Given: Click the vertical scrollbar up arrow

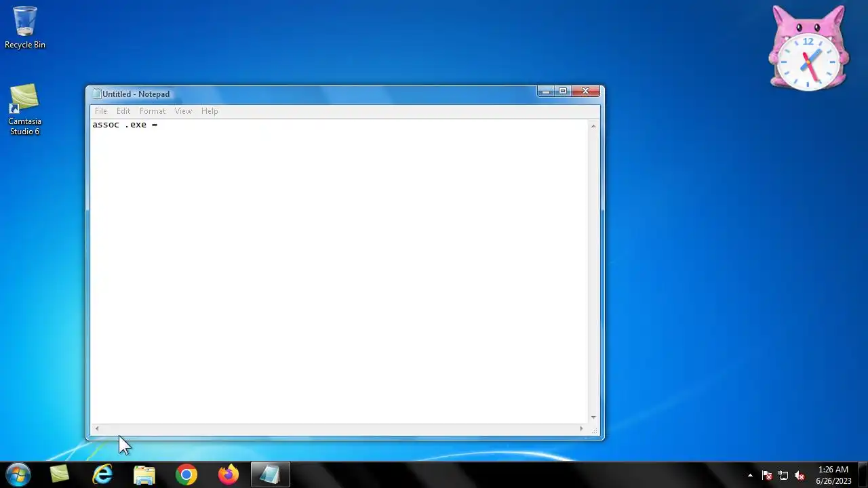Looking at the screenshot, I should point(593,126).
